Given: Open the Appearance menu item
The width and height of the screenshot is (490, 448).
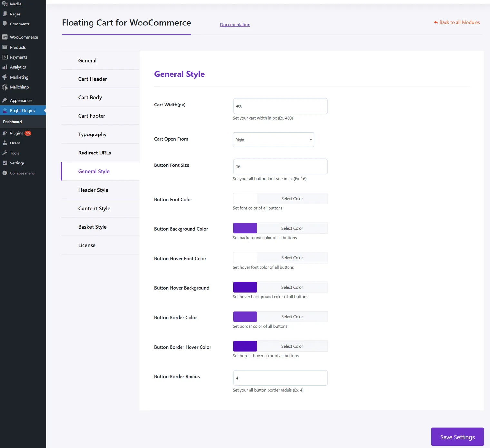Looking at the screenshot, I should (23, 100).
